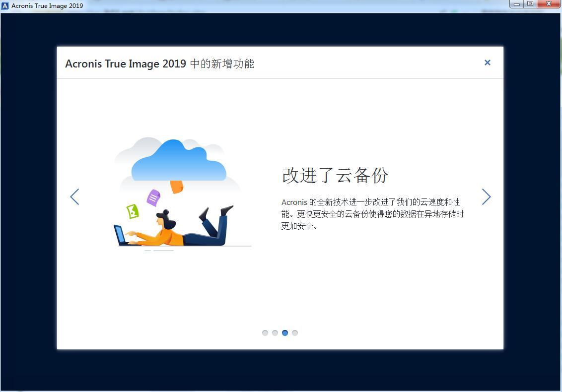Go back a slide using the left chevron
Image resolution: width=562 pixels, height=392 pixels.
pos(74,196)
